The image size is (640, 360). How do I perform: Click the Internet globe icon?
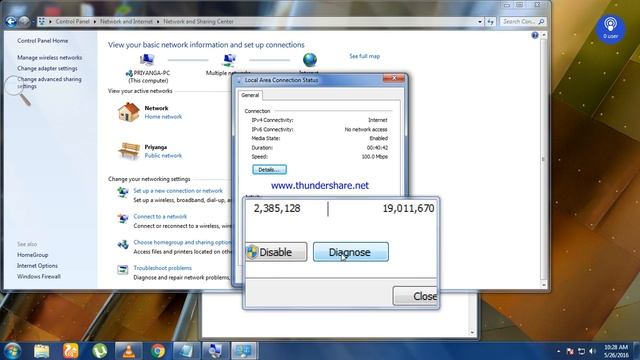(x=310, y=60)
